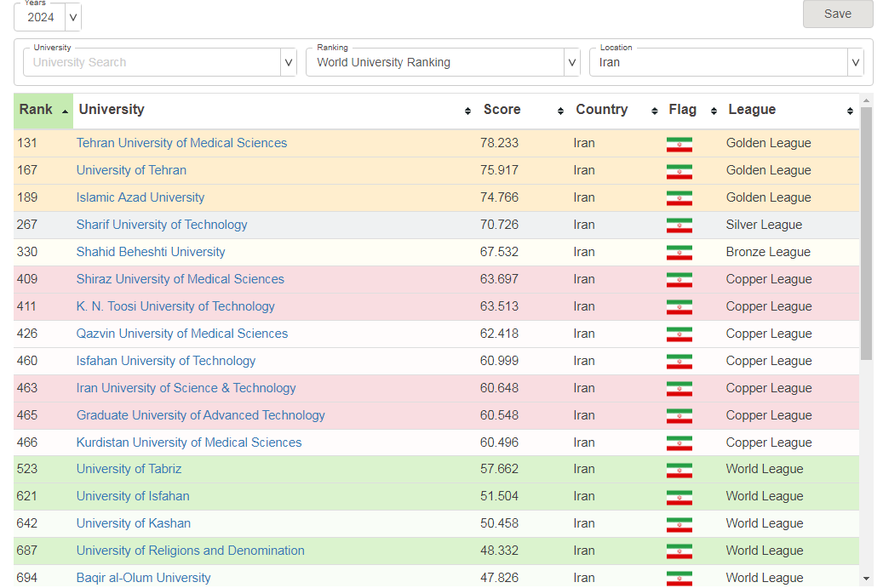Type in the University Search field
883x588 pixels.
(153, 62)
